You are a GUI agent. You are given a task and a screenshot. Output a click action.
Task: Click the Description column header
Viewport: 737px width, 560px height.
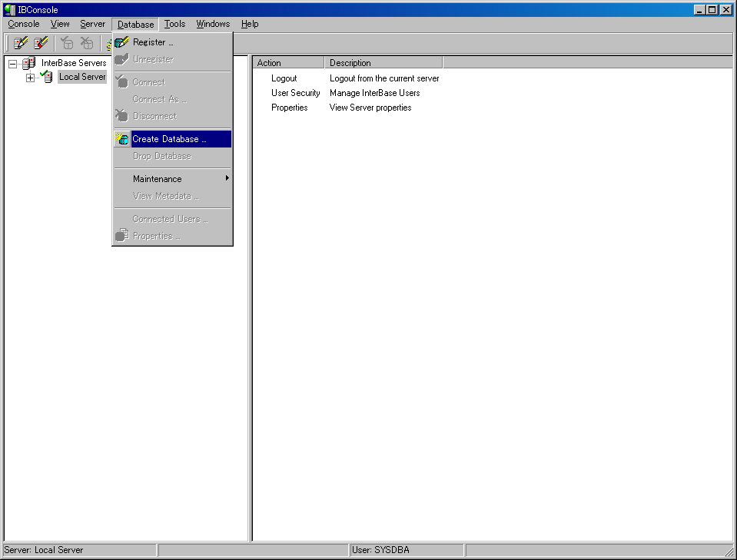point(383,63)
